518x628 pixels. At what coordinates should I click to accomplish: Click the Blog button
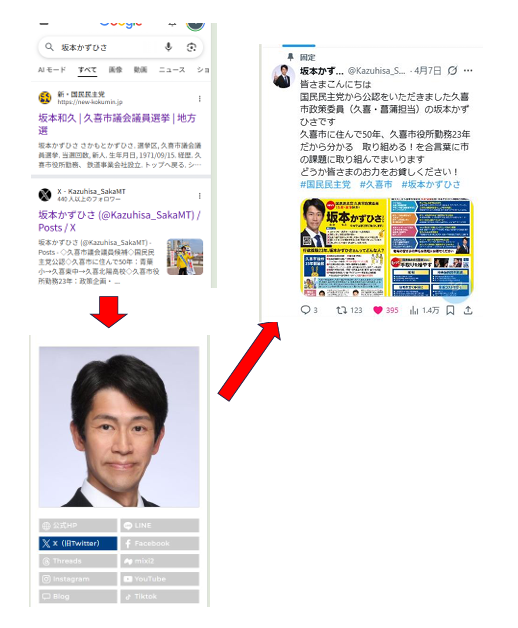coord(78,596)
